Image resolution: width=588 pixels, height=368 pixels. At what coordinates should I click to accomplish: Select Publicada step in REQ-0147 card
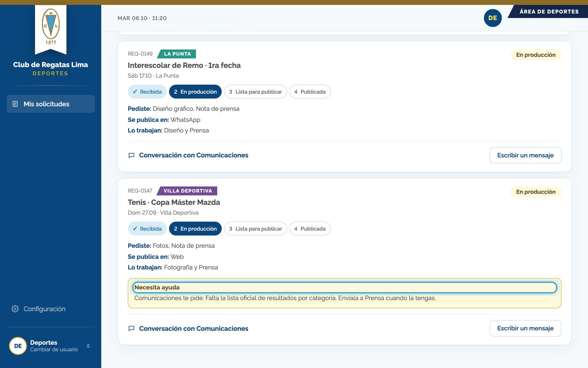pyautogui.click(x=310, y=229)
